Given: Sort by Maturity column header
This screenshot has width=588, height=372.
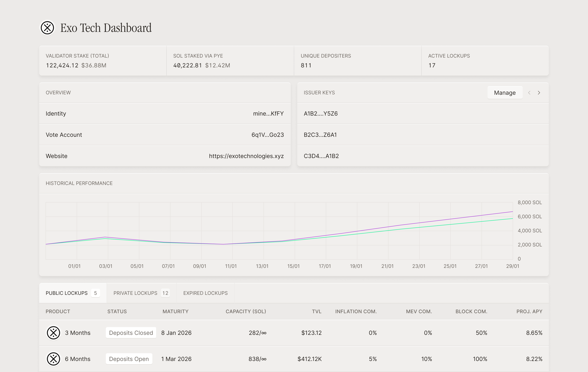Looking at the screenshot, I should tap(175, 311).
